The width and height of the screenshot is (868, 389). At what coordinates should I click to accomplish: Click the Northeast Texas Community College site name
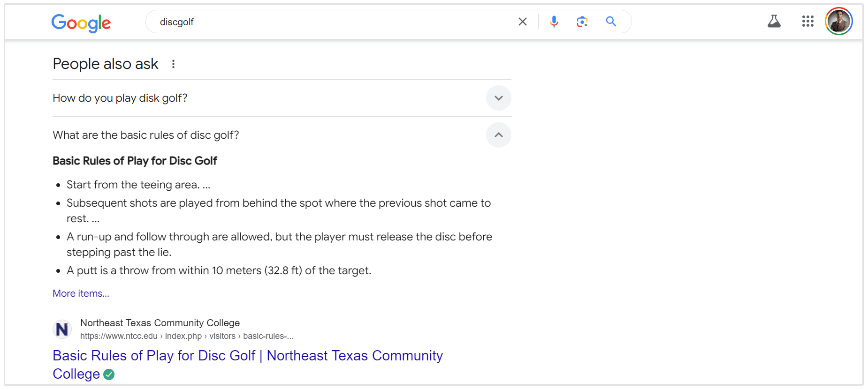(x=160, y=323)
